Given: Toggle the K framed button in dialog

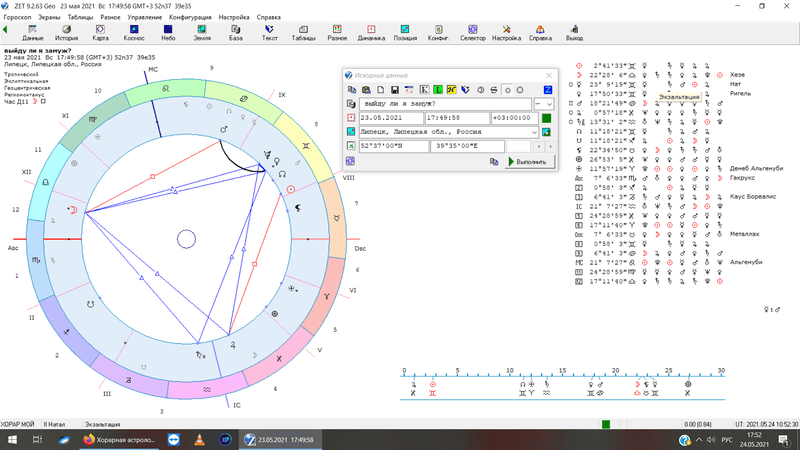Looking at the screenshot, I should point(424,90).
